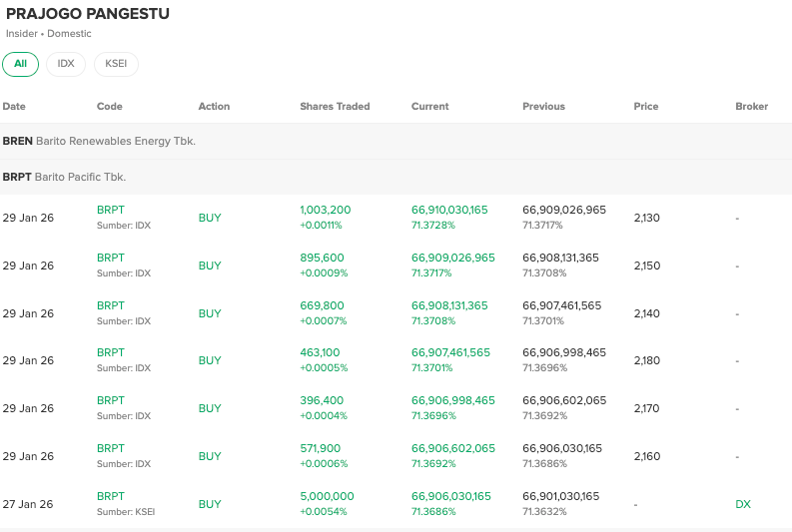This screenshot has height=532, width=792.
Task: Collapse the BRPT Barito Pacific group row
Action: coord(396,177)
